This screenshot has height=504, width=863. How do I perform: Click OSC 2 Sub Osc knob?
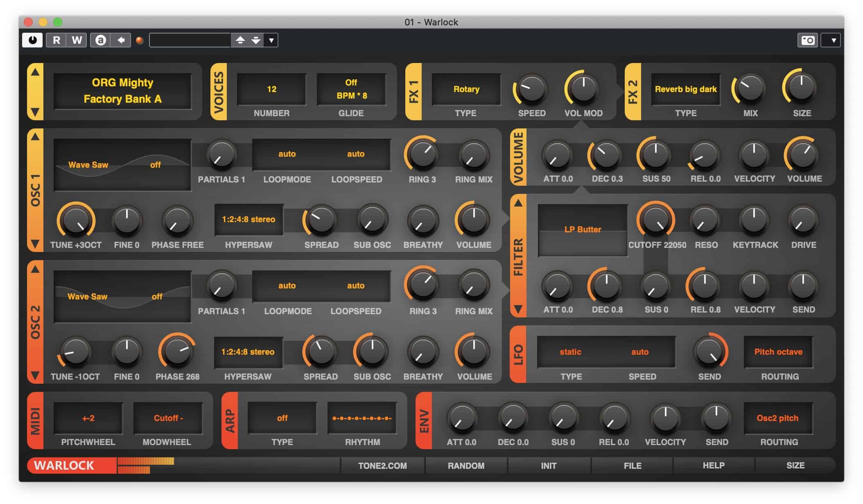click(x=372, y=351)
